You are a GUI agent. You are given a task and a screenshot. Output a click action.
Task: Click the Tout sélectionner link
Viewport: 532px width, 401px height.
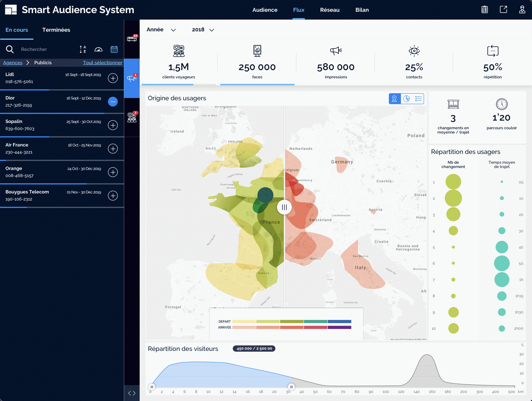[102, 63]
